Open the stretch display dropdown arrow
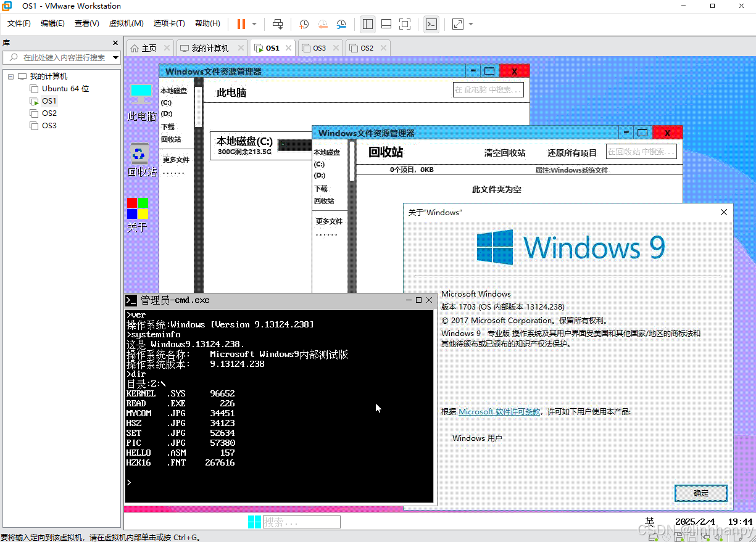Screen dimensions: 756x542 coord(471,24)
